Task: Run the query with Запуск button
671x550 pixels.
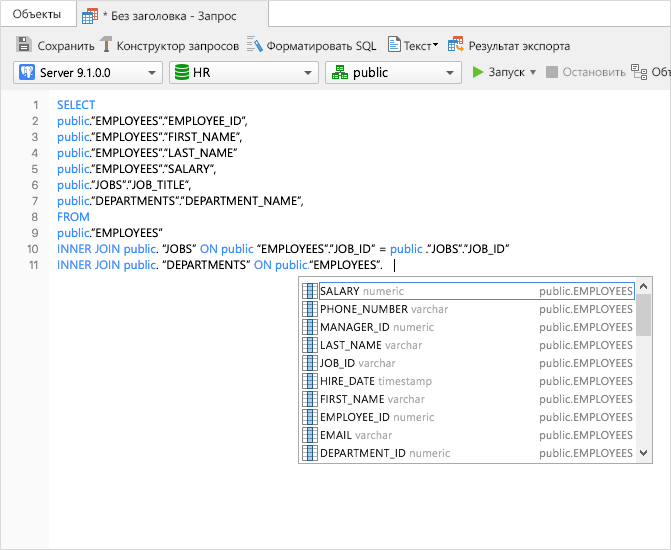Action: (x=498, y=72)
